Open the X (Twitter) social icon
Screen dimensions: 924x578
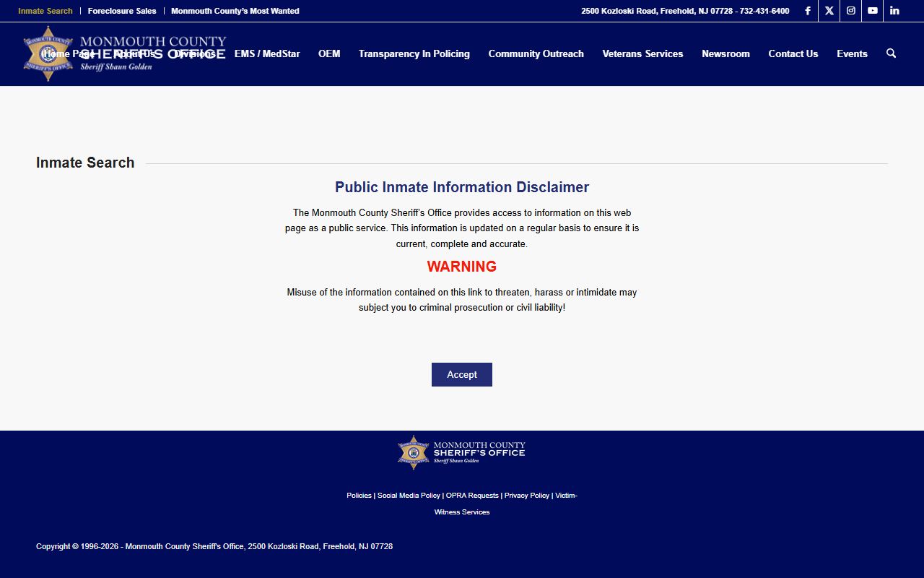tap(829, 11)
